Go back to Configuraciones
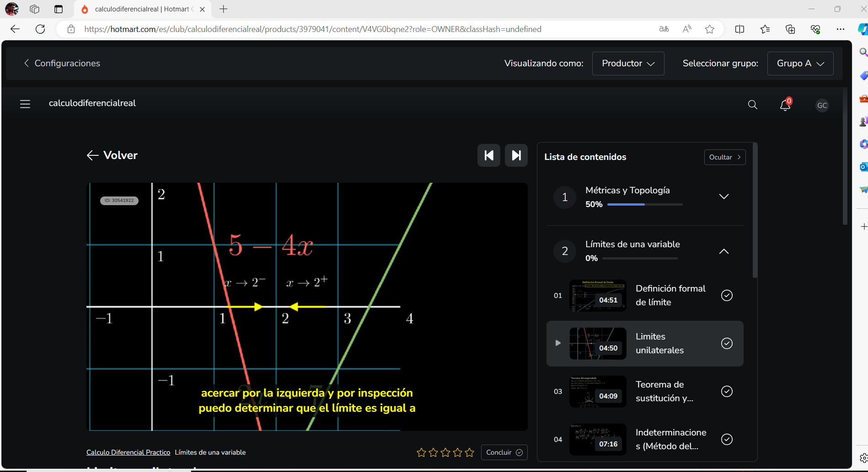The width and height of the screenshot is (868, 472). click(62, 64)
